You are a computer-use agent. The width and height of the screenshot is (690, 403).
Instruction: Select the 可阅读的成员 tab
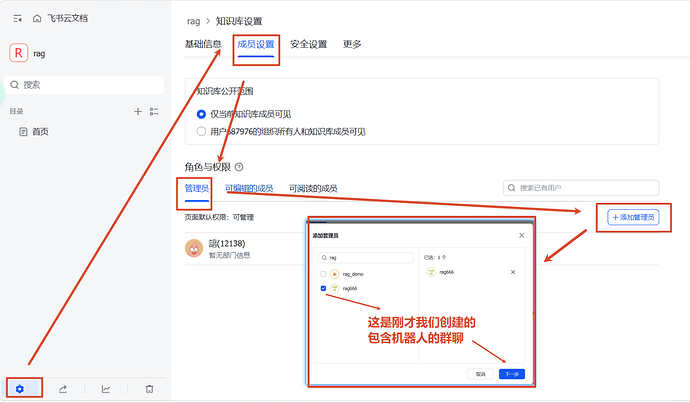pyautogui.click(x=313, y=188)
